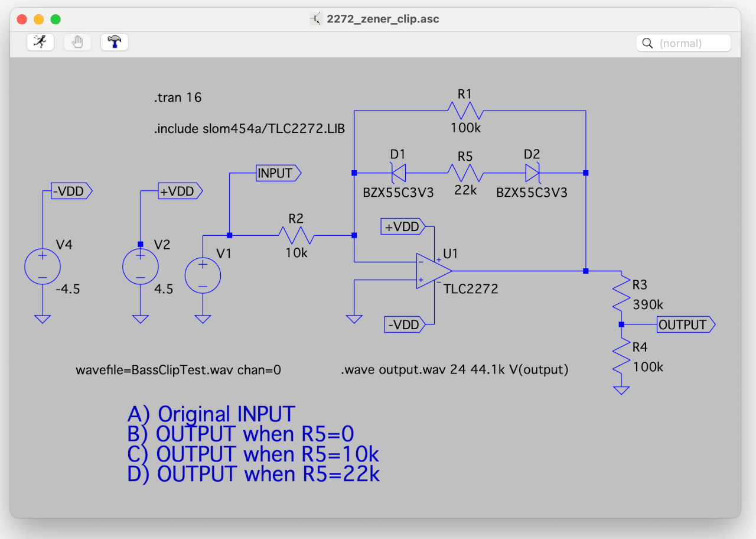Click comment C) OUTPUT when R5=10k
The image size is (756, 539).
tap(253, 454)
